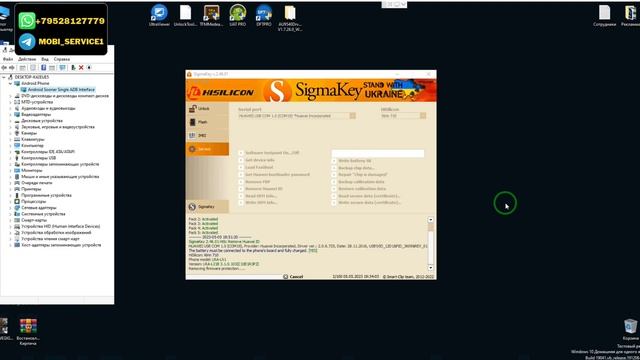The width and height of the screenshot is (640, 360).
Task: Click the SigmaKey button at sidebar bottom
Action: pos(207,207)
